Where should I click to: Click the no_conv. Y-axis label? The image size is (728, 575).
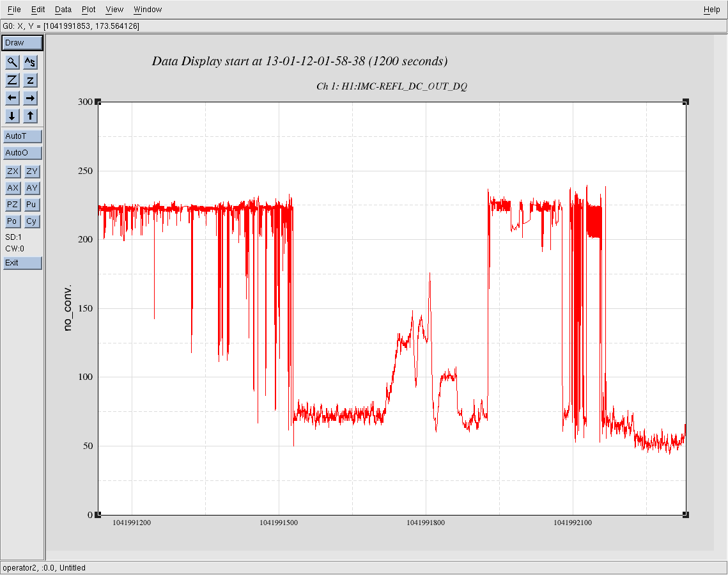68,308
